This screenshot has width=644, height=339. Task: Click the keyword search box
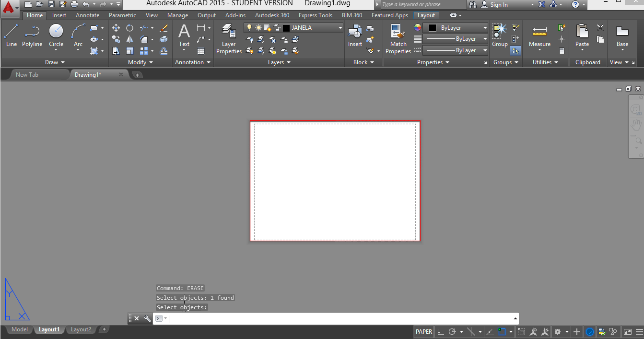pos(423,4)
